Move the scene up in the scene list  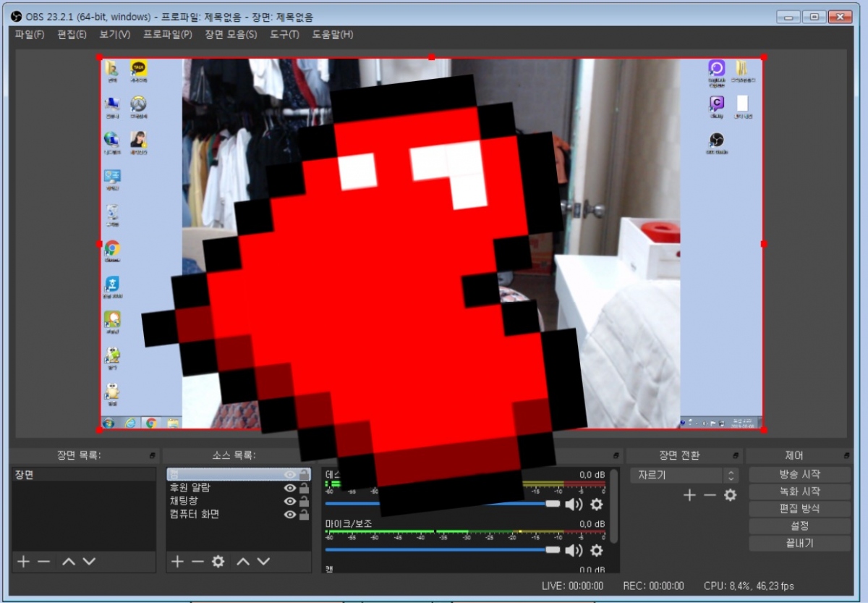click(x=68, y=562)
